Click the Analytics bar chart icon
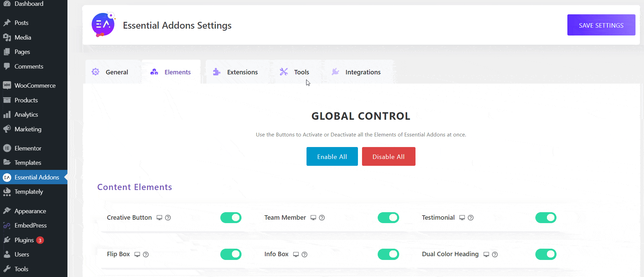The image size is (644, 277). [x=7, y=115]
